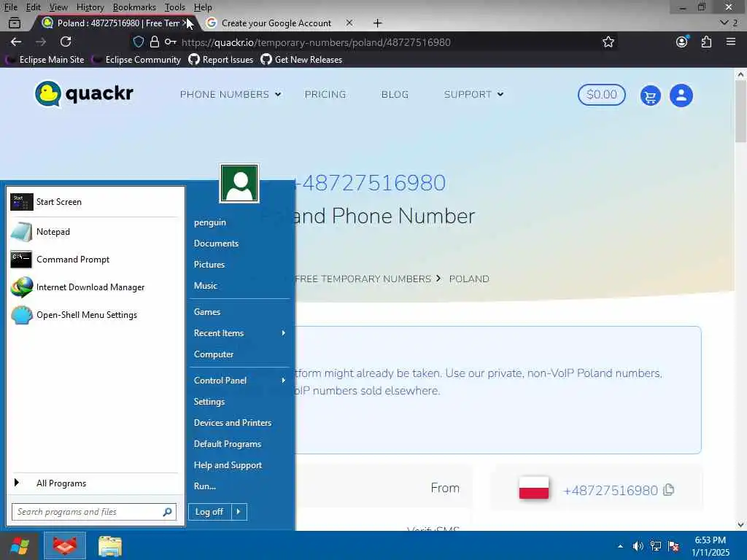
Task: Click the browser address bar URL
Action: 316,42
